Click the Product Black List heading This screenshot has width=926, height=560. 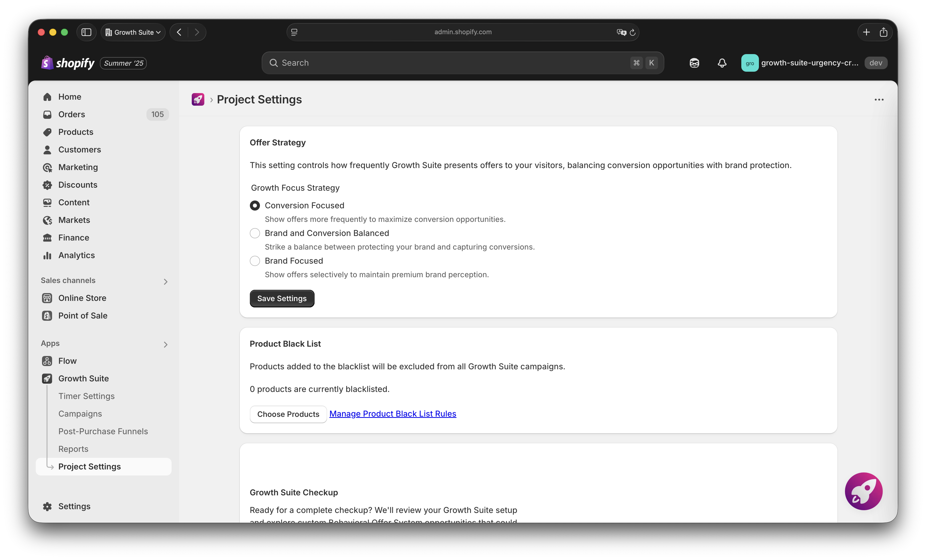point(285,344)
